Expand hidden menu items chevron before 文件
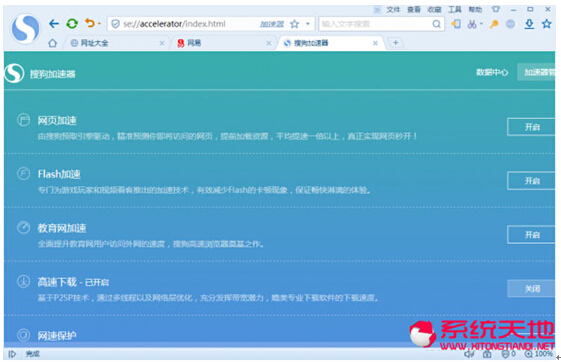The width and height of the screenshot is (561, 362). click(377, 10)
